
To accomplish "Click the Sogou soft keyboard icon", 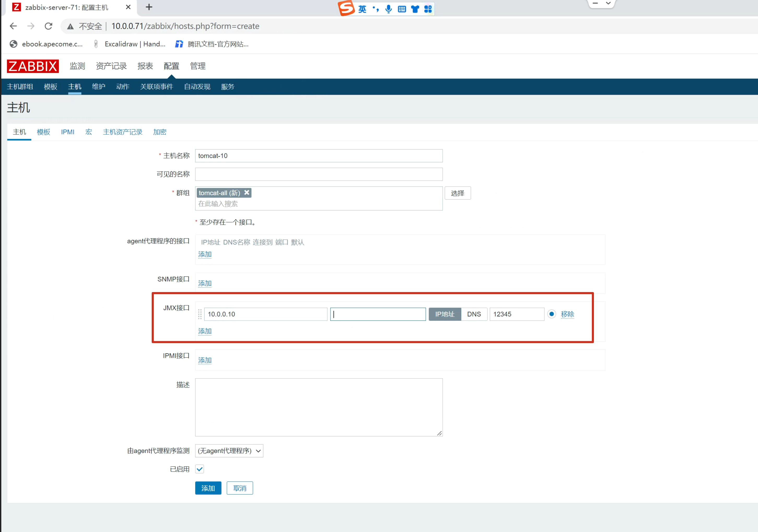I will (x=402, y=9).
